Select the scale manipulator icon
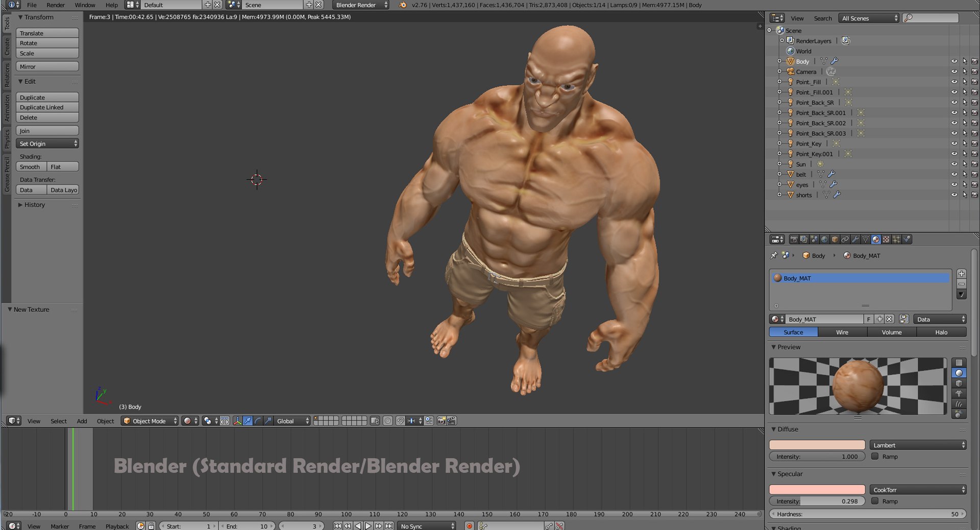Screen dimensions: 980x530 [268, 421]
